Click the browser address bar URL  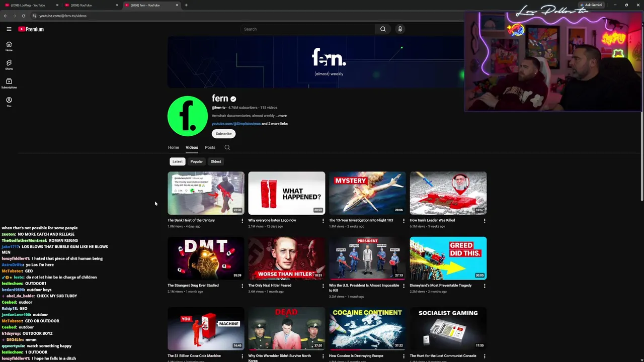[x=63, y=16]
